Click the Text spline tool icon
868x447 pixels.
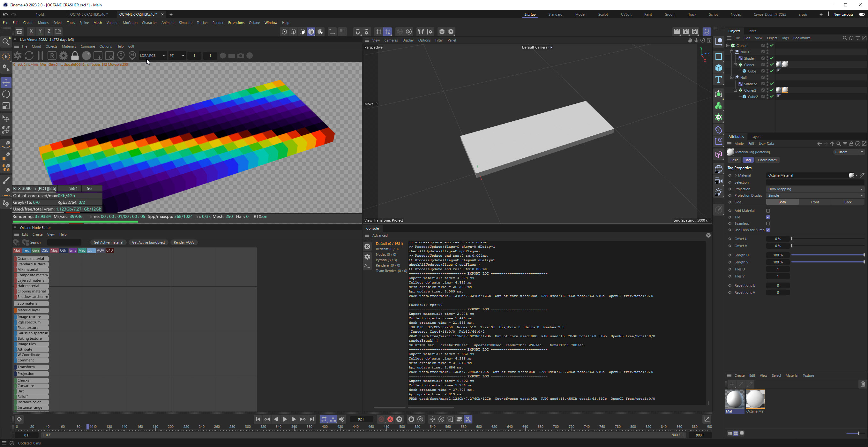[718, 80]
